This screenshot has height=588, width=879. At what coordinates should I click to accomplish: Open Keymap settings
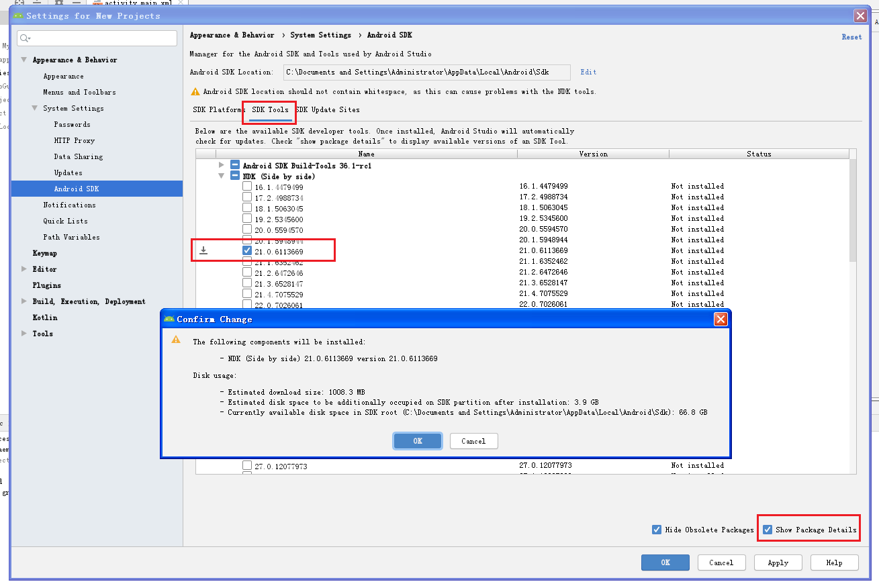(45, 253)
